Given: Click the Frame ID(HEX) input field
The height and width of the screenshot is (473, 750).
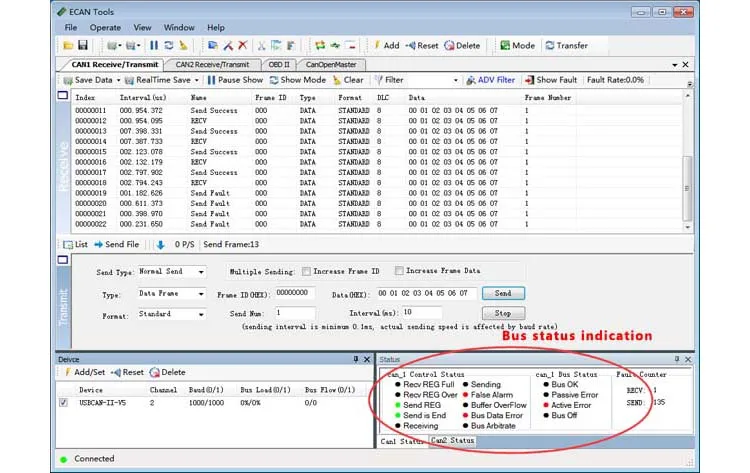Looking at the screenshot, I should tap(294, 294).
